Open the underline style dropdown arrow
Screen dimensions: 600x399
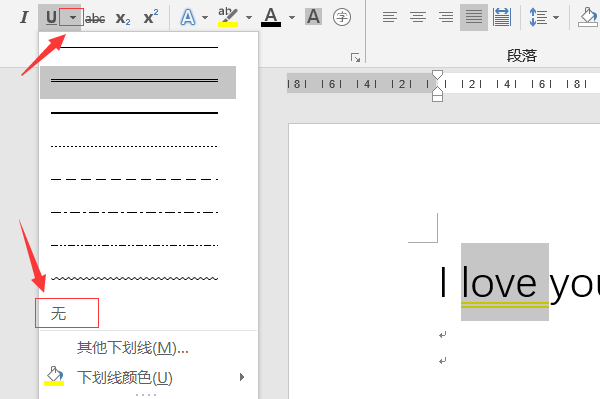72,17
